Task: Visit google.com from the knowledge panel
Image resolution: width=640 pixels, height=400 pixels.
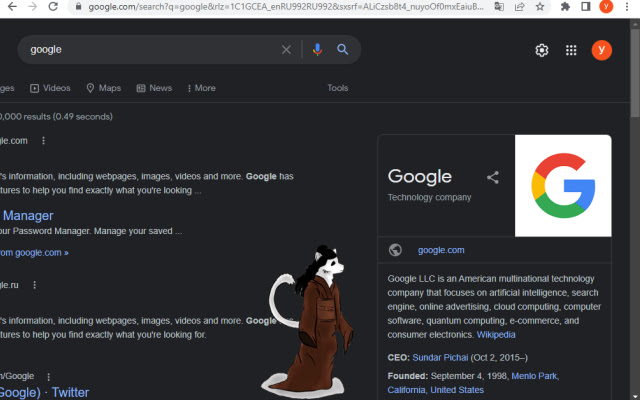Action: (x=441, y=250)
